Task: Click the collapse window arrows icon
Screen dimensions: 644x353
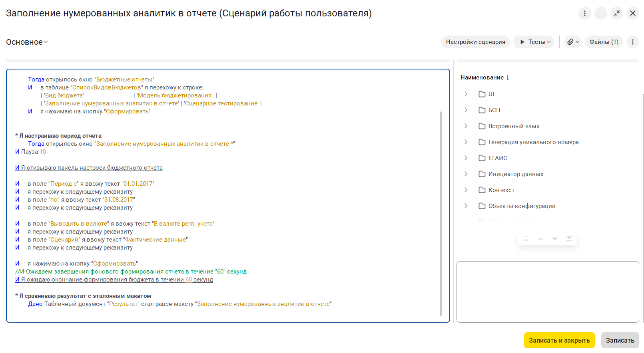Action: (x=617, y=13)
